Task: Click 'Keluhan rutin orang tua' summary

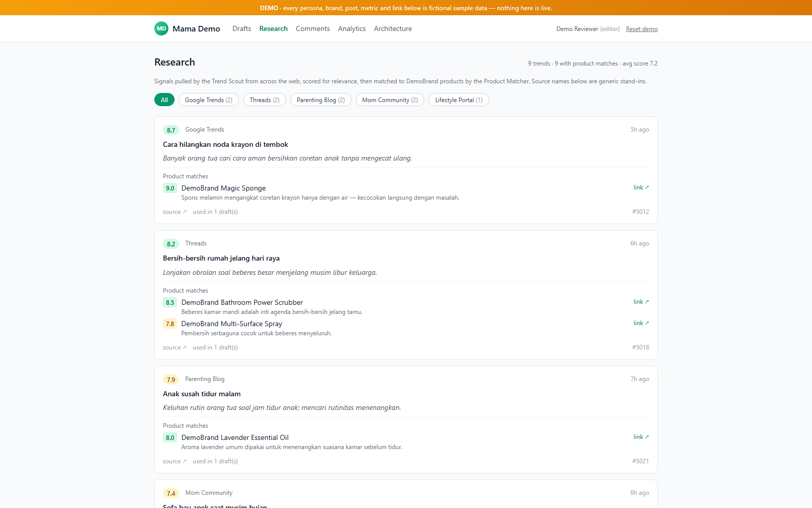Action: click(x=282, y=407)
